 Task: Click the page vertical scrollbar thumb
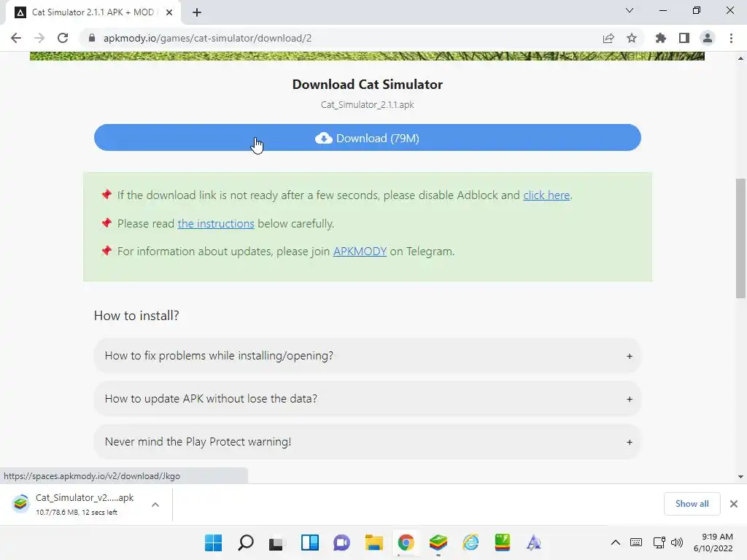coord(740,238)
